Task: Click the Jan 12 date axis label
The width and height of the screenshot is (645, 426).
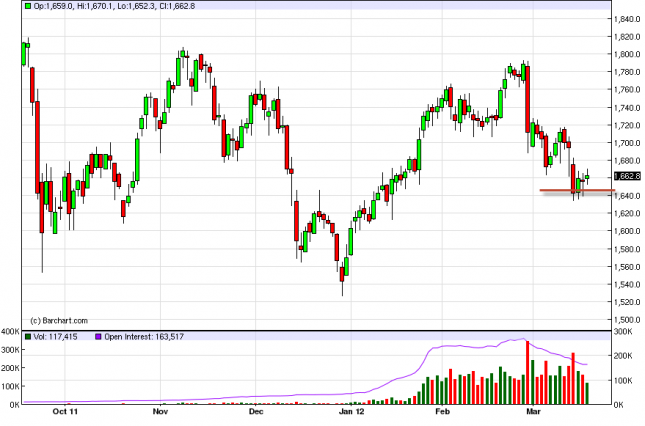Action: (x=351, y=412)
